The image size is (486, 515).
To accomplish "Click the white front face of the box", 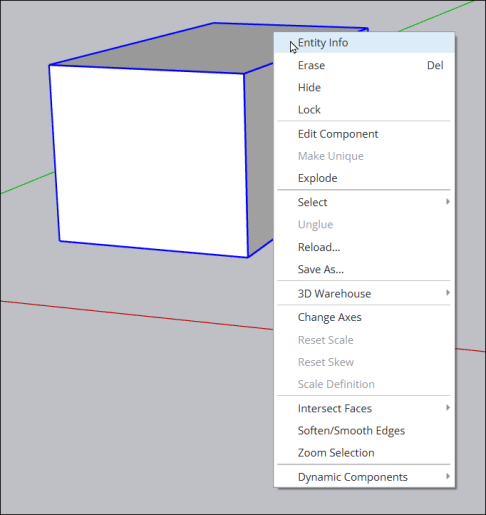I will point(150,160).
